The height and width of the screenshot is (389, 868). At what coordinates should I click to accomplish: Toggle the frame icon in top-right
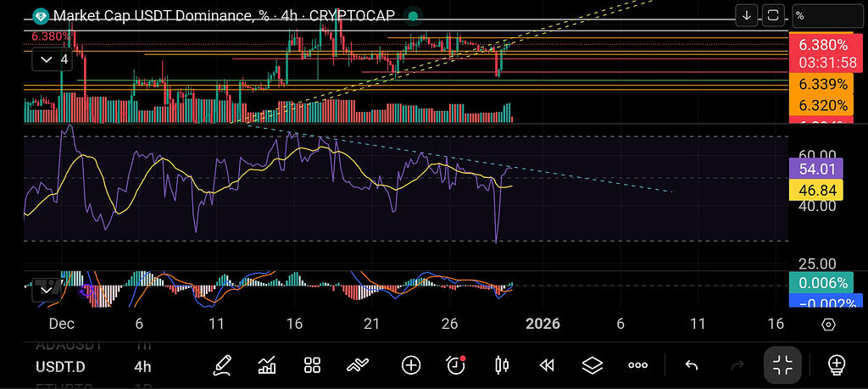tap(773, 15)
